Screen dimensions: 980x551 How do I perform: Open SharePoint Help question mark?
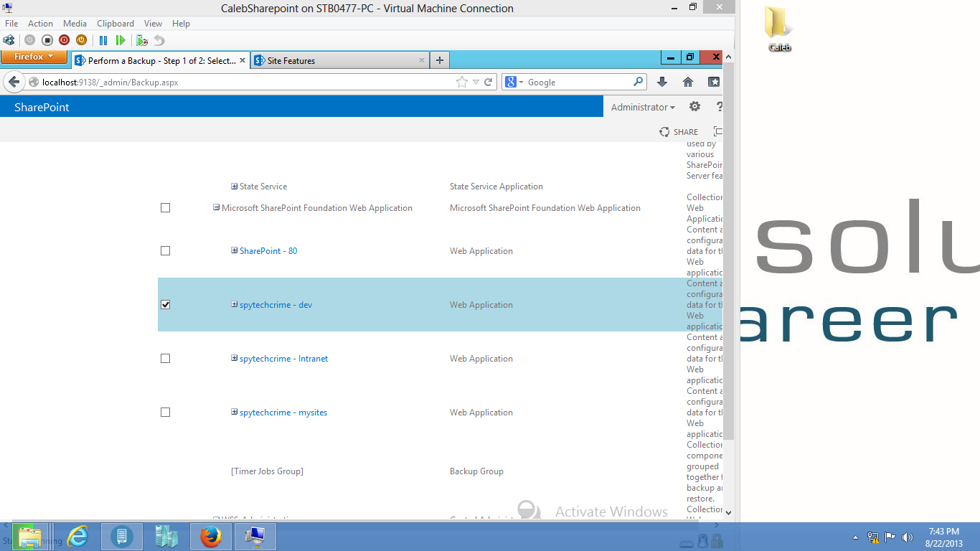coord(719,107)
